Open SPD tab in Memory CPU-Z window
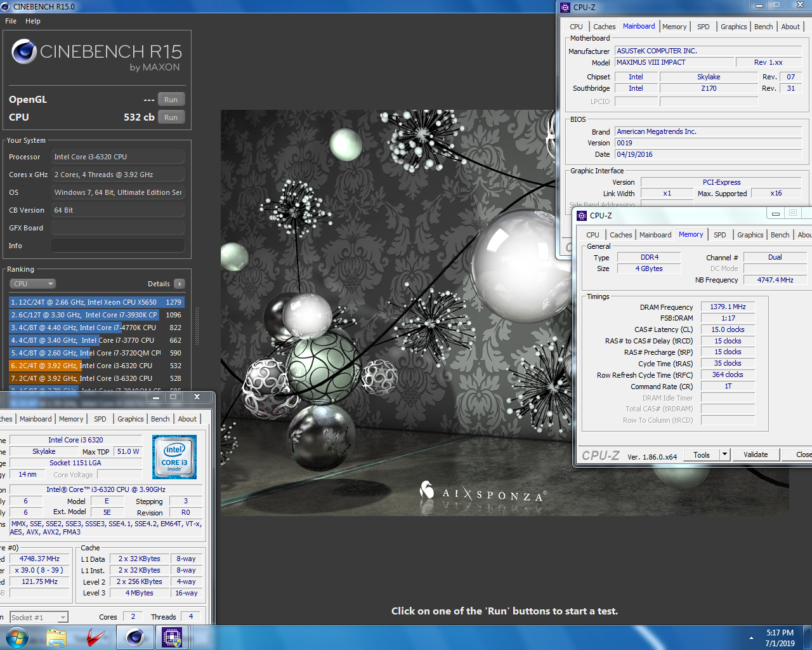Image resolution: width=812 pixels, height=650 pixels. tap(720, 235)
